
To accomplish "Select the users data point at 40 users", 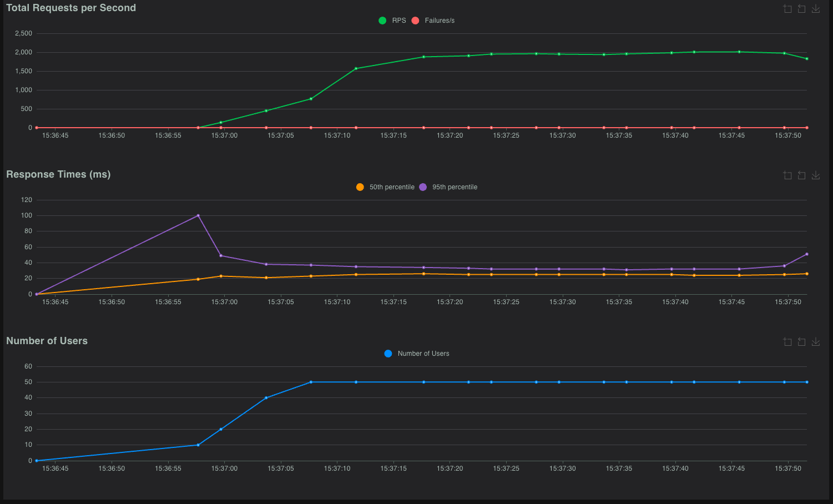I will 266,397.
